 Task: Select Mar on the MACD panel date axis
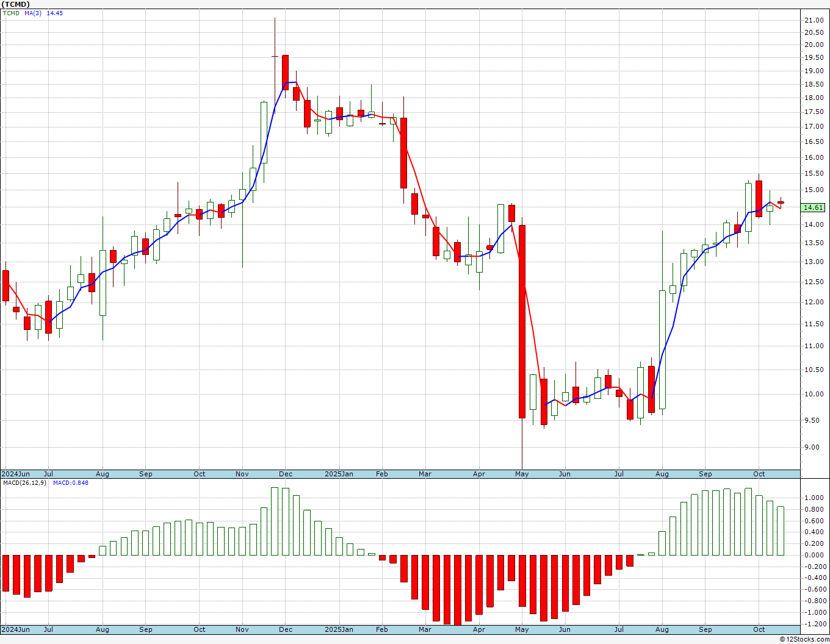[425, 629]
